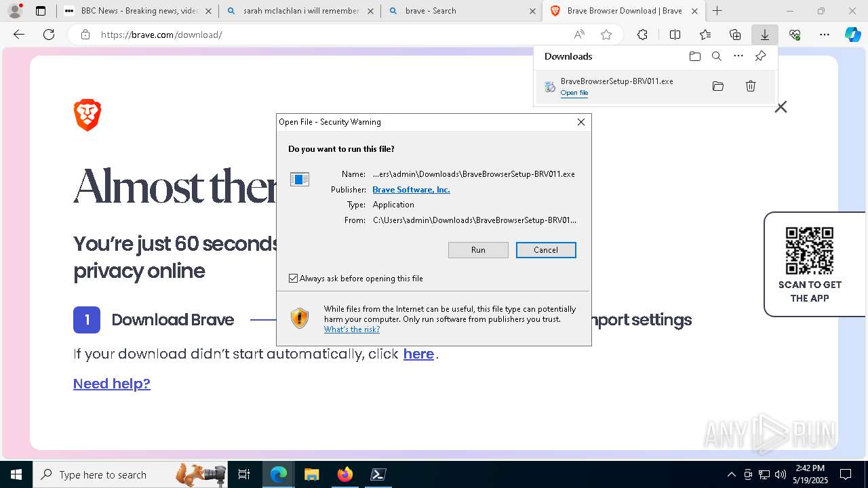Click Run in Security Warning dialog

[x=478, y=250]
